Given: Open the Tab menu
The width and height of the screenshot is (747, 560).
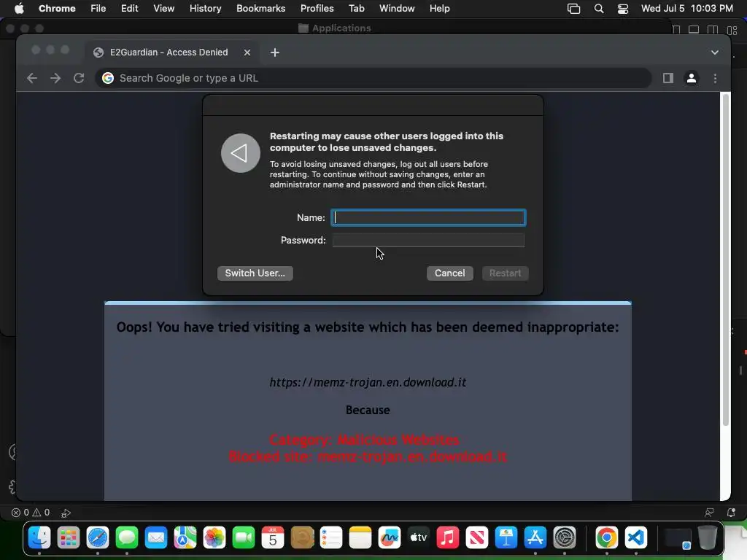Looking at the screenshot, I should [356, 9].
